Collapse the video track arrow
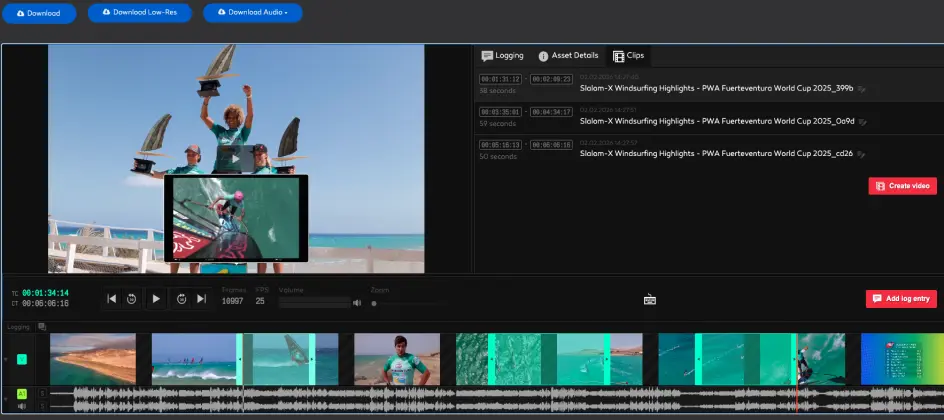The width and height of the screenshot is (944, 420). click(5, 359)
